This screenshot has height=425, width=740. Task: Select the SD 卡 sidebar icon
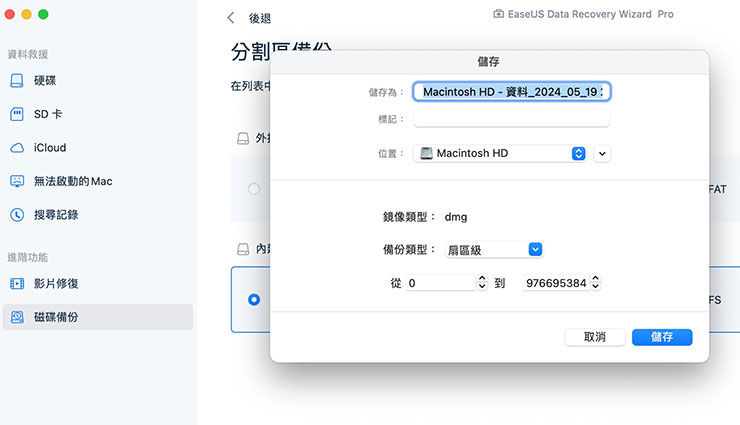[x=17, y=114]
